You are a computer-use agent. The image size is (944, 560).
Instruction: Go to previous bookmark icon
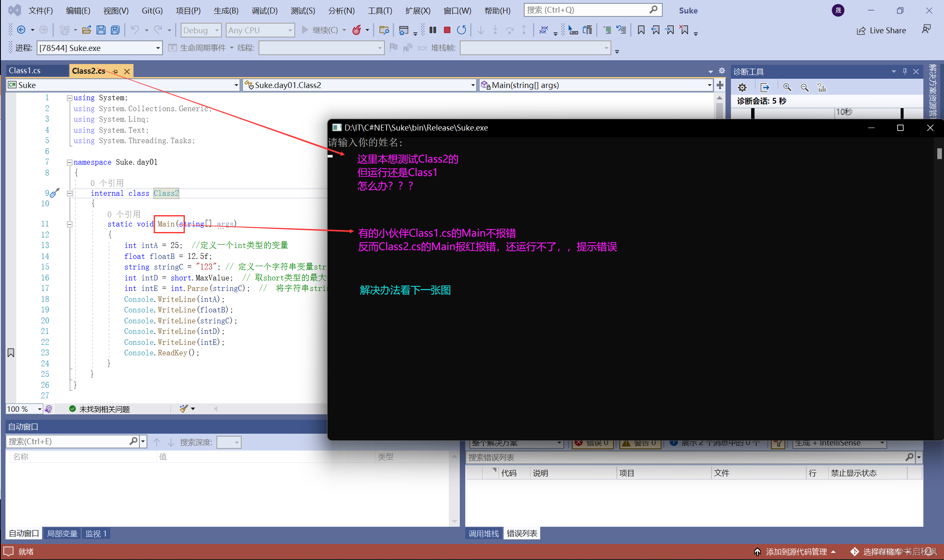click(x=656, y=30)
